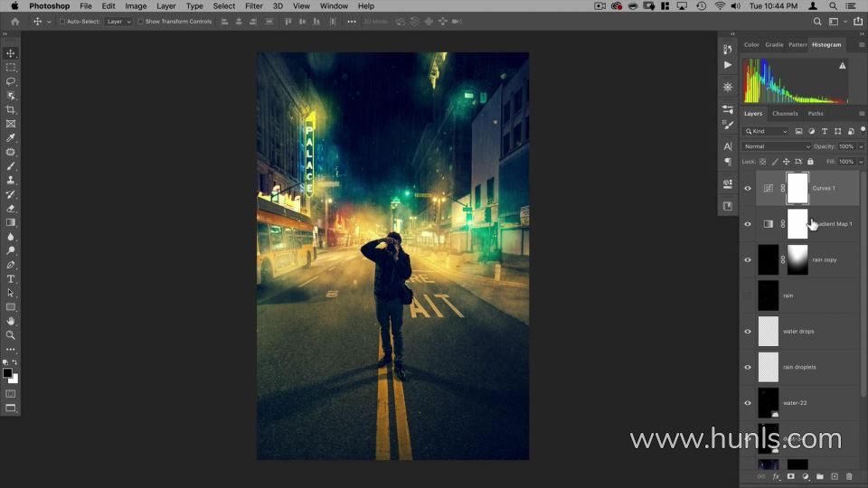Viewport: 868px width, 488px height.
Task: Open the Filter menu
Action: [253, 6]
